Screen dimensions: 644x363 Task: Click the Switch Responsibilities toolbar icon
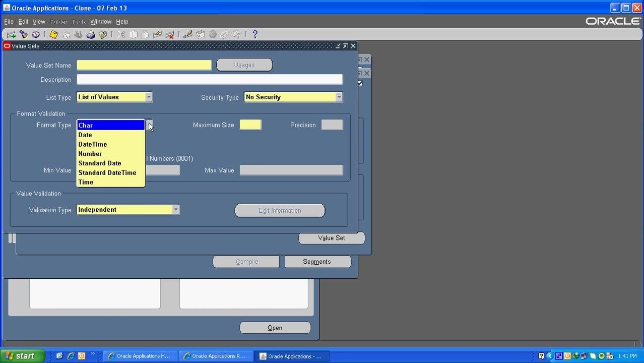(x=78, y=35)
